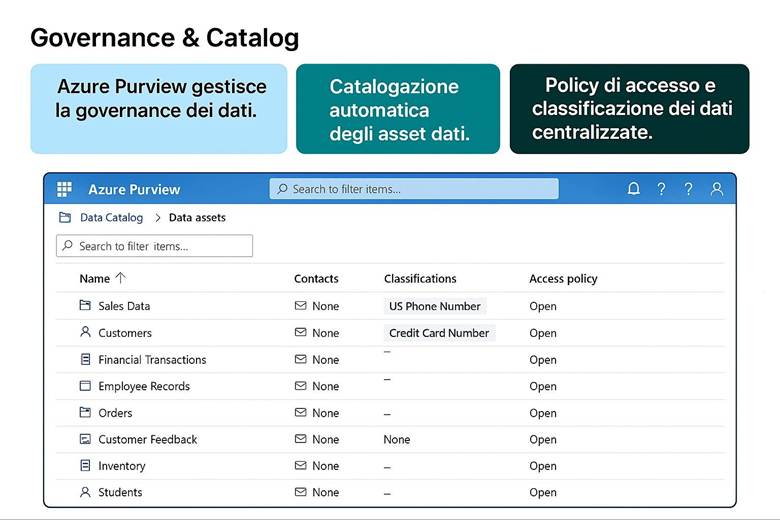Click the top Azure Purview search box

pos(414,189)
